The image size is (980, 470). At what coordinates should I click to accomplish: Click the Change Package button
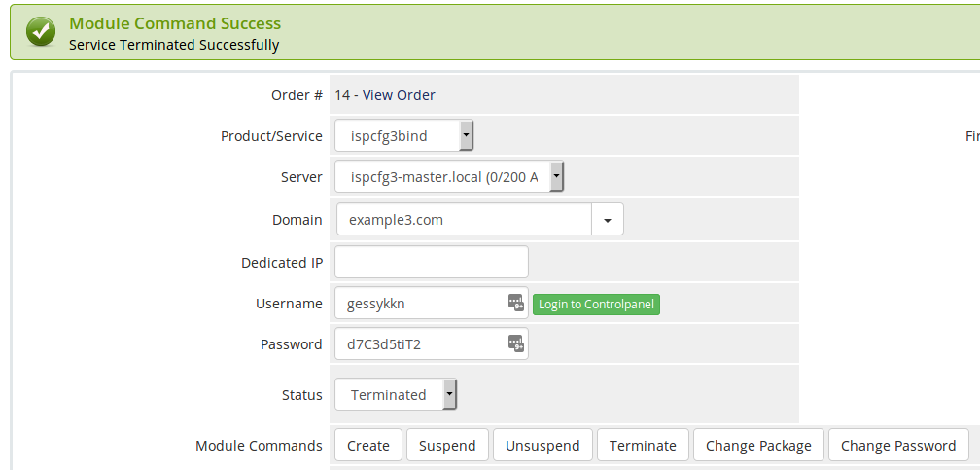(758, 446)
